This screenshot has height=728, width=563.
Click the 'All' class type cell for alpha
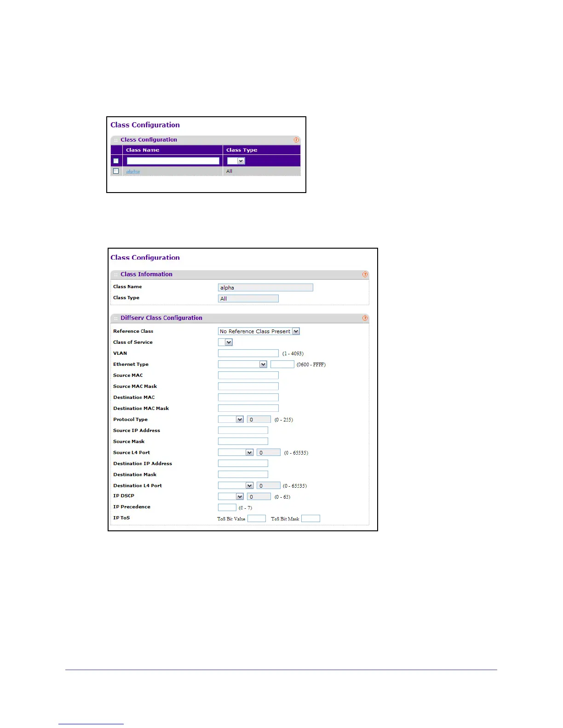coord(229,171)
